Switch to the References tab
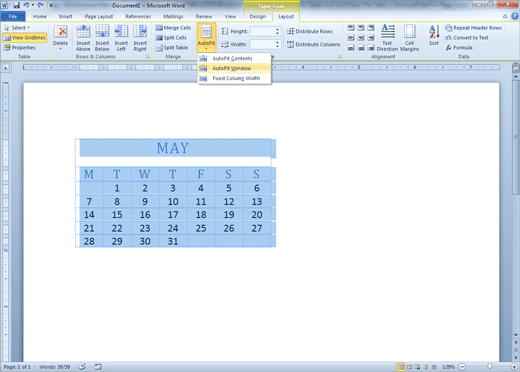Viewport: 520px width, 372px height. (x=138, y=16)
